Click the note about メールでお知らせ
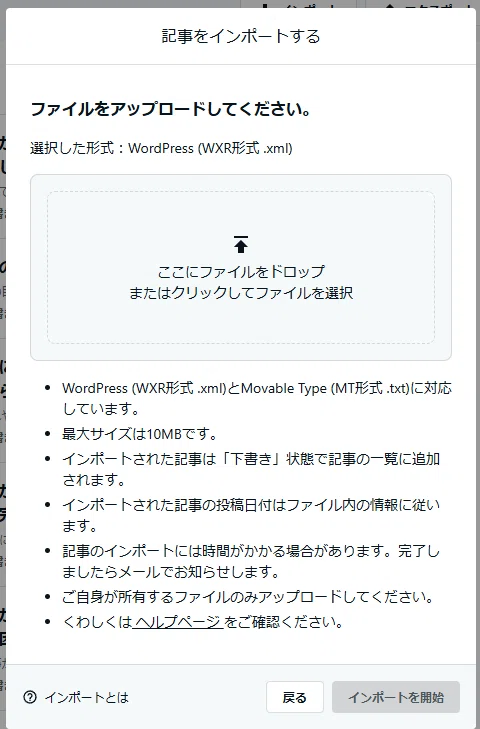Screen dimensions: 480x729 coord(252,561)
